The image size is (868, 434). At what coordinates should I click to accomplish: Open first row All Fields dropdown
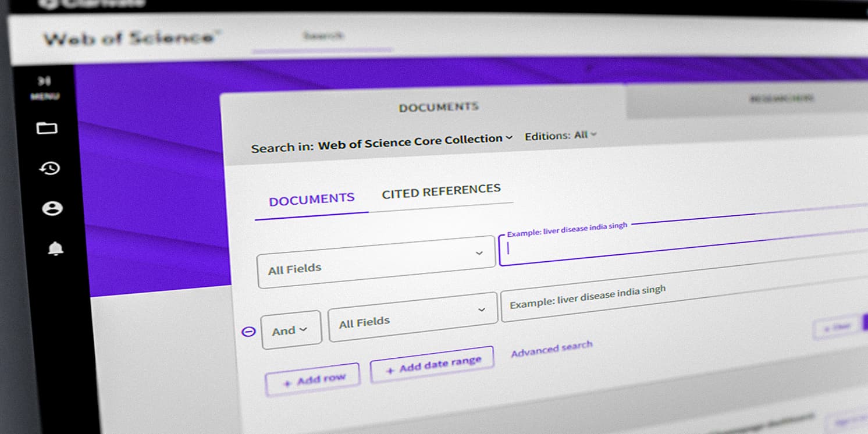tap(376, 262)
